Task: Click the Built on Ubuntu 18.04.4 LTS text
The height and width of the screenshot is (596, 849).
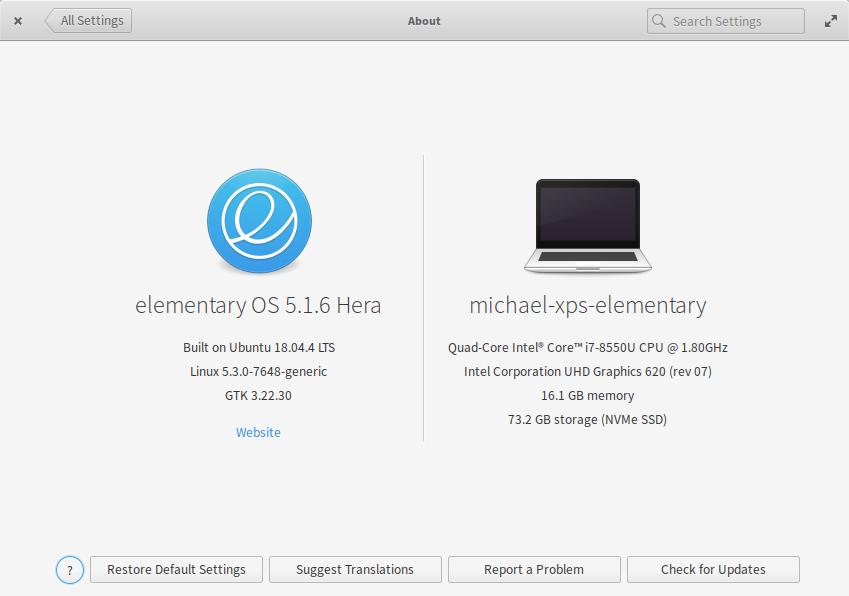Action: (259, 347)
